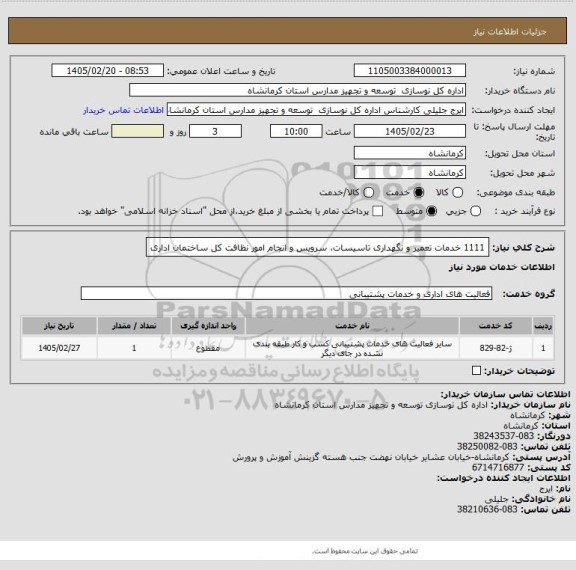Tick the اسناد خزانه اسلامی payment checkbox
This screenshot has width=576, height=570.
(378, 211)
